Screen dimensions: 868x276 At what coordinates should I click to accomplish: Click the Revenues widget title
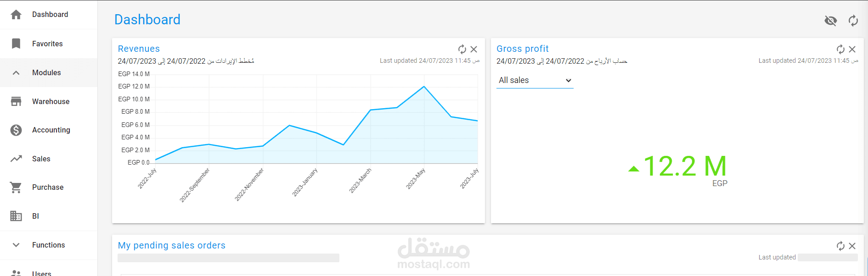[139, 49]
